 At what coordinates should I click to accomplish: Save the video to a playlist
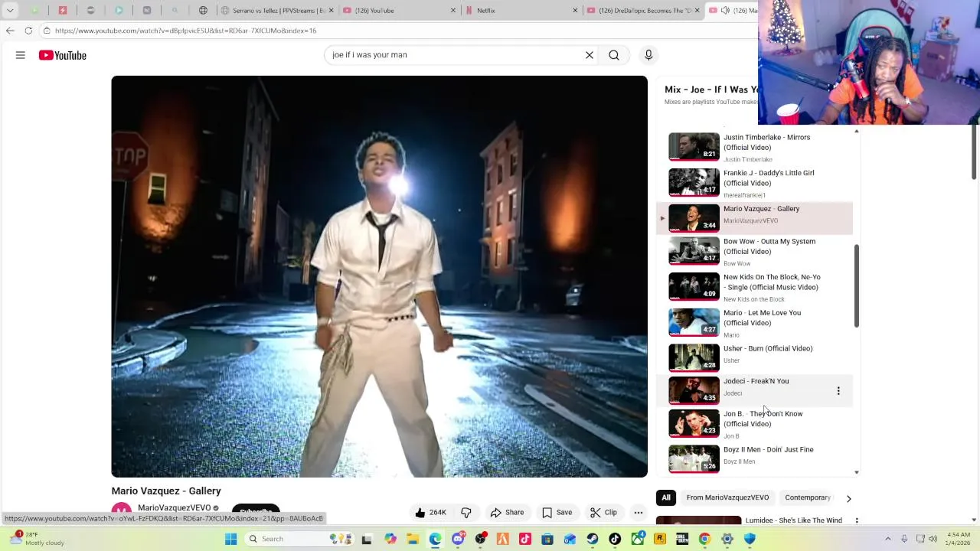pyautogui.click(x=557, y=513)
